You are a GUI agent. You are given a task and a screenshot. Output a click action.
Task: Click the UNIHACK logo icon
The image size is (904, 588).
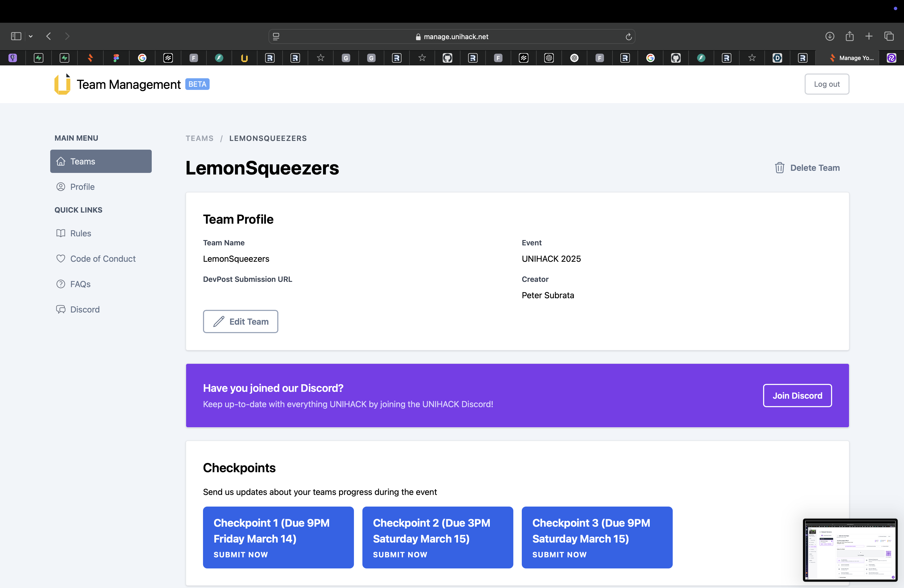pyautogui.click(x=62, y=84)
